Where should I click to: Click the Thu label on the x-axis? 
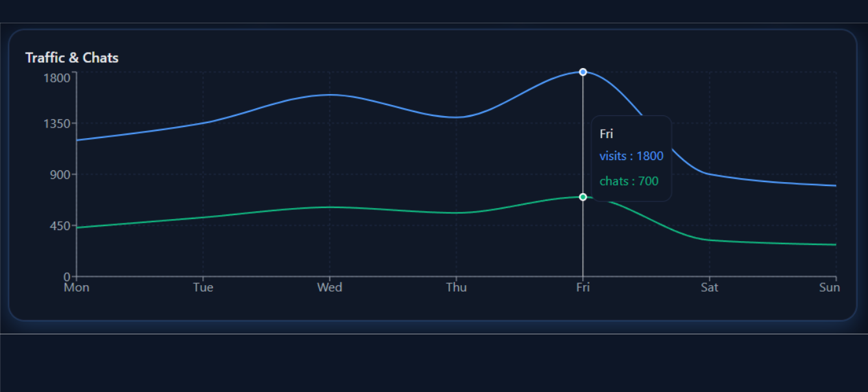(456, 288)
